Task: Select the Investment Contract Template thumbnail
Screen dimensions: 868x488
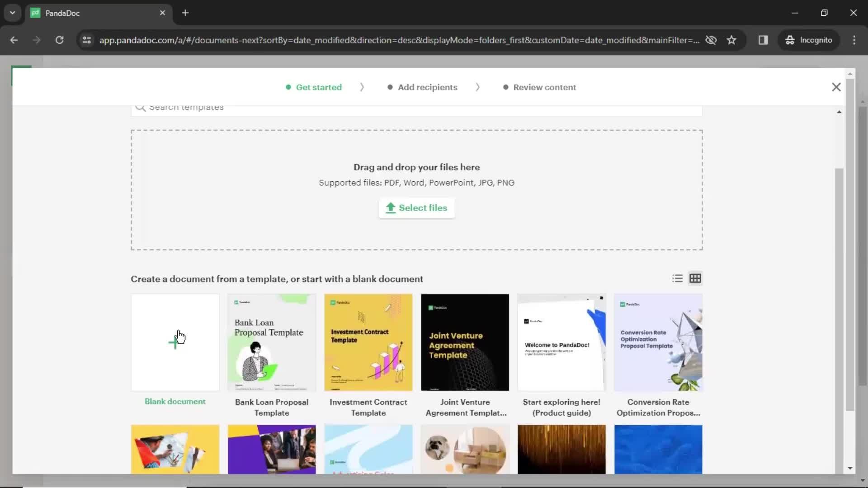Action: 368,342
